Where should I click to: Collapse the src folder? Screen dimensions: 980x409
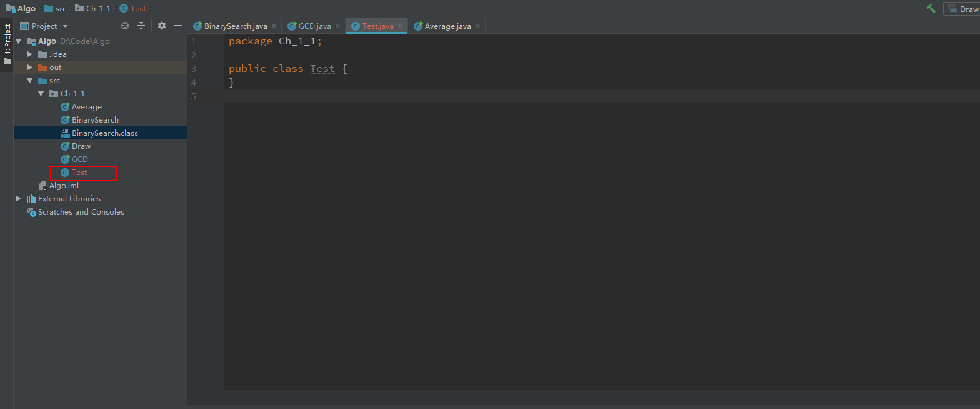(30, 81)
